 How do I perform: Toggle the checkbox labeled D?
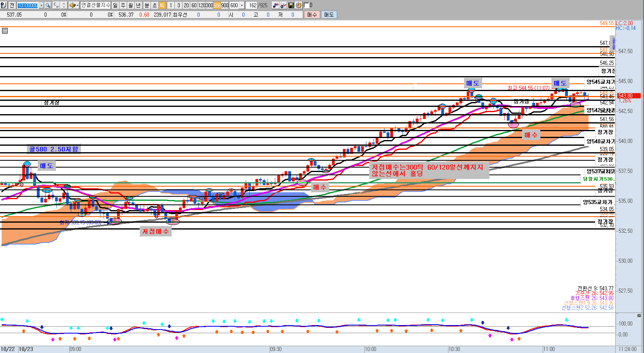pos(306,5)
